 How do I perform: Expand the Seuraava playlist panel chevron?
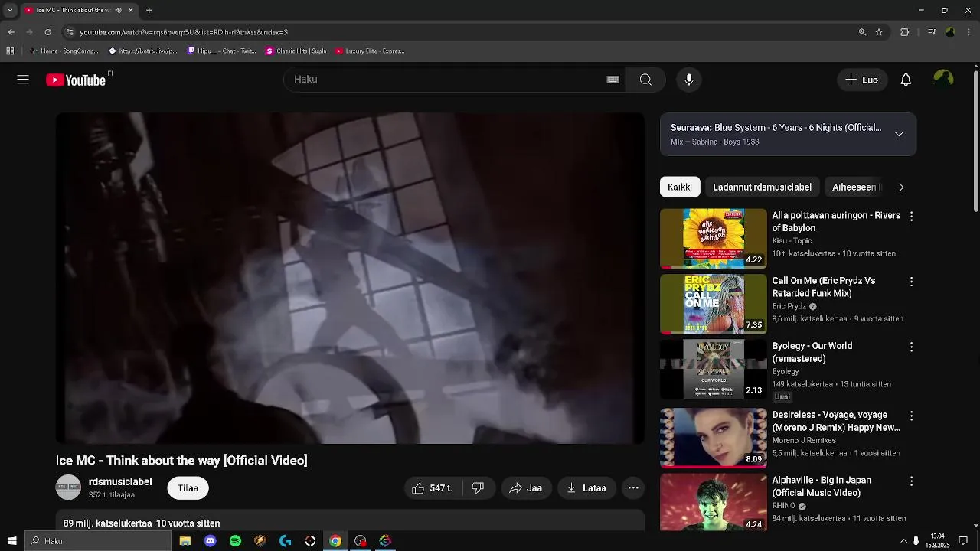point(899,134)
